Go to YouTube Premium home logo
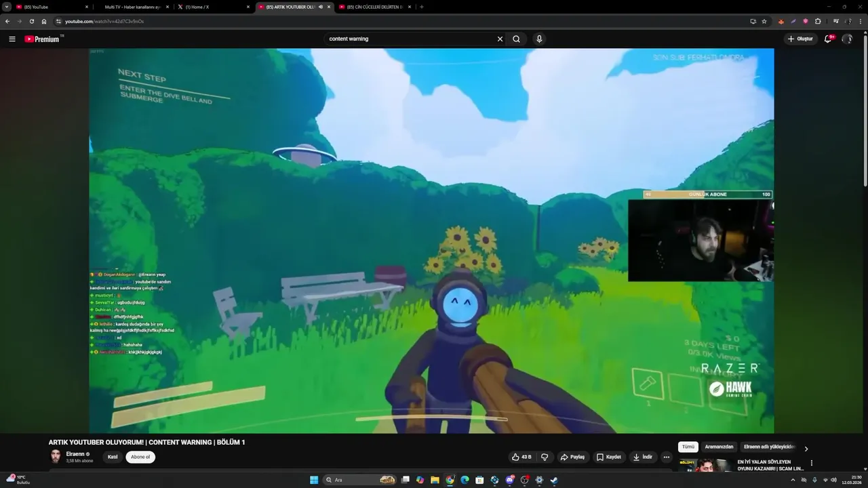Viewport: 868px width, 488px height. [43, 39]
